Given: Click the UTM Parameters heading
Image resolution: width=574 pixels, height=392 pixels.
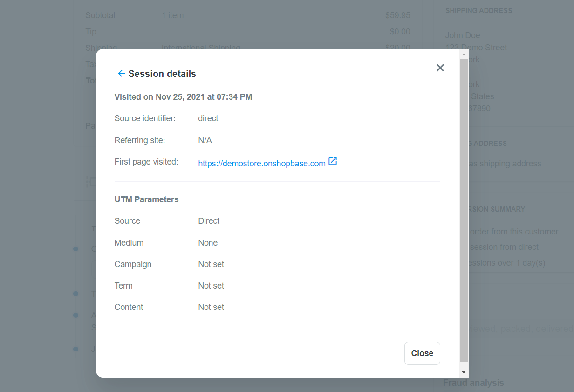Looking at the screenshot, I should coord(146,199).
